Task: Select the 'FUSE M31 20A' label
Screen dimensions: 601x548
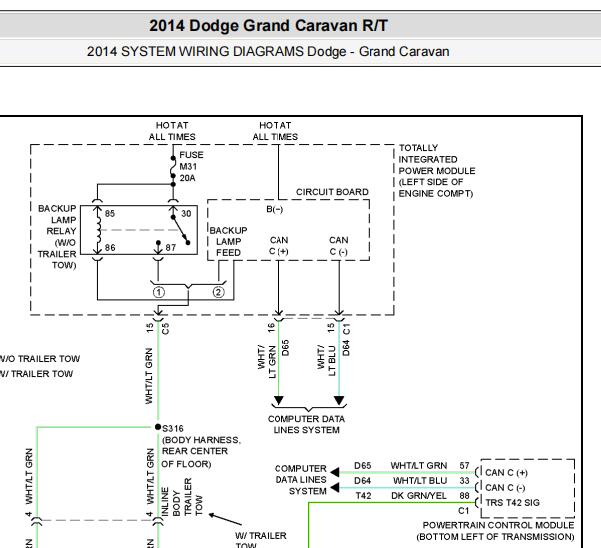Action: tap(191, 166)
